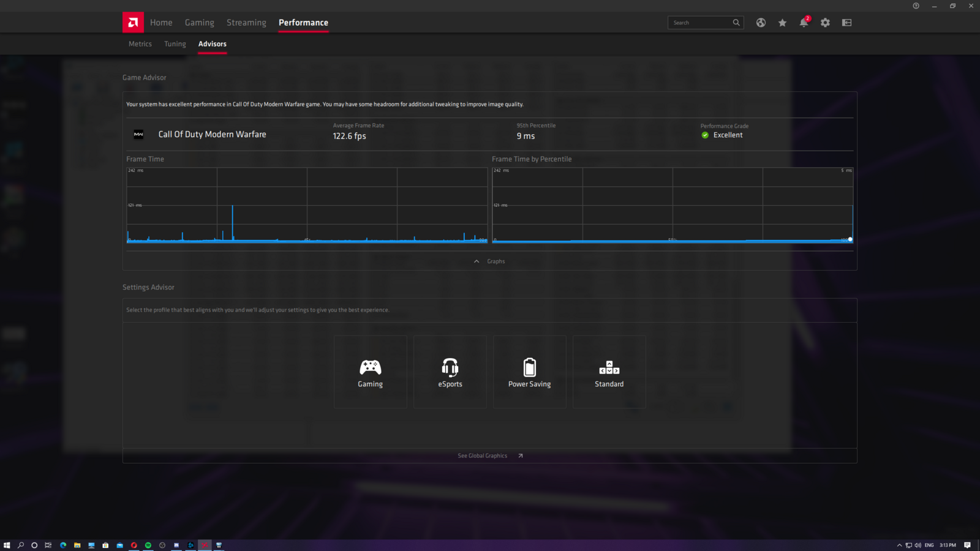Select the Power Saving profile
Screen dimensions: 980x551
point(530,372)
